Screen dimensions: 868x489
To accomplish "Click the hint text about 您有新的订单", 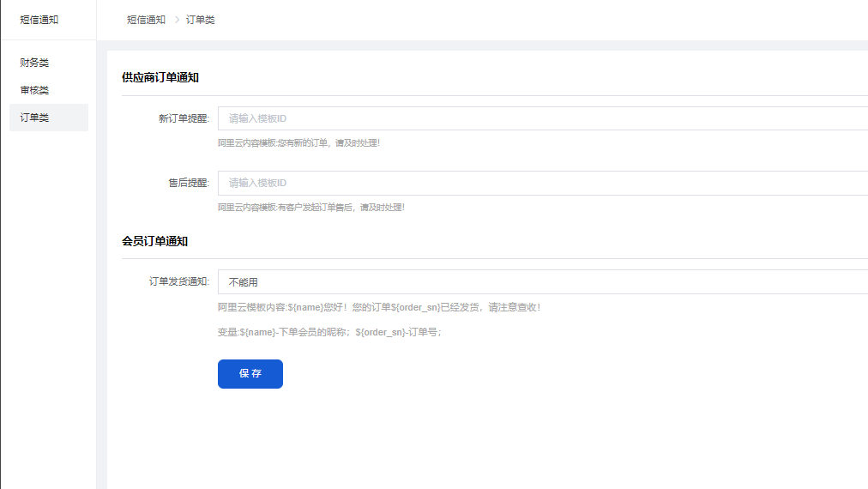I will tap(298, 143).
